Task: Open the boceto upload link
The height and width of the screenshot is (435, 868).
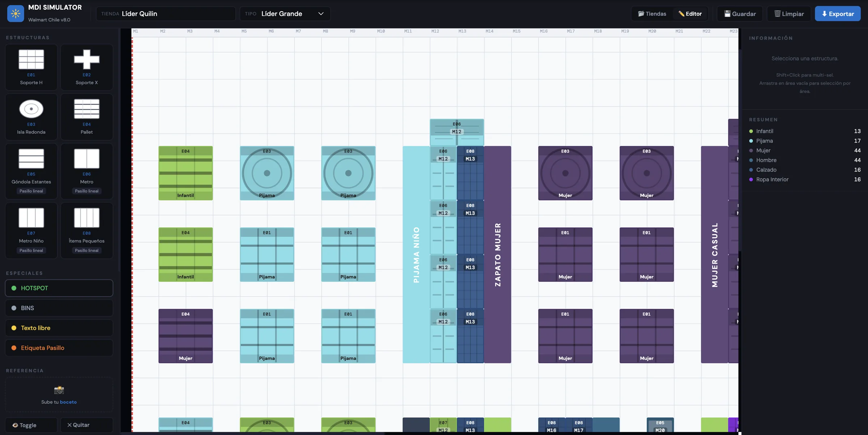Action: (68, 402)
